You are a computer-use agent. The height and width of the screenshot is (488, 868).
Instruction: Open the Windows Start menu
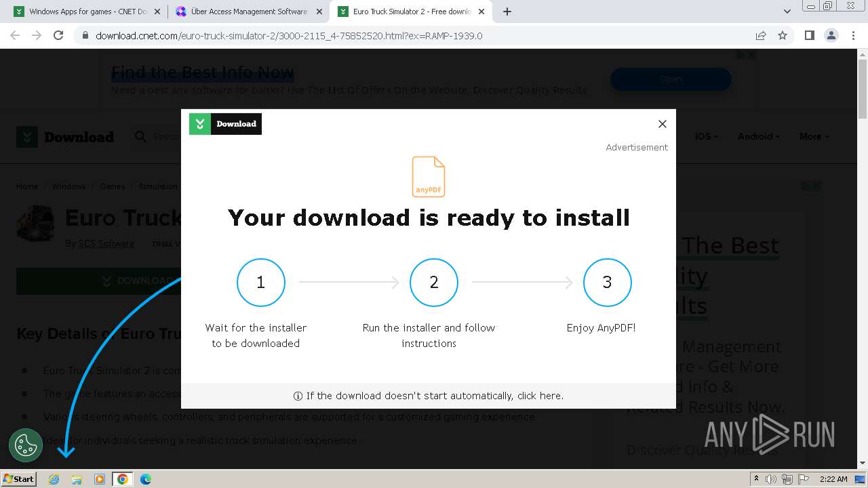(19, 479)
